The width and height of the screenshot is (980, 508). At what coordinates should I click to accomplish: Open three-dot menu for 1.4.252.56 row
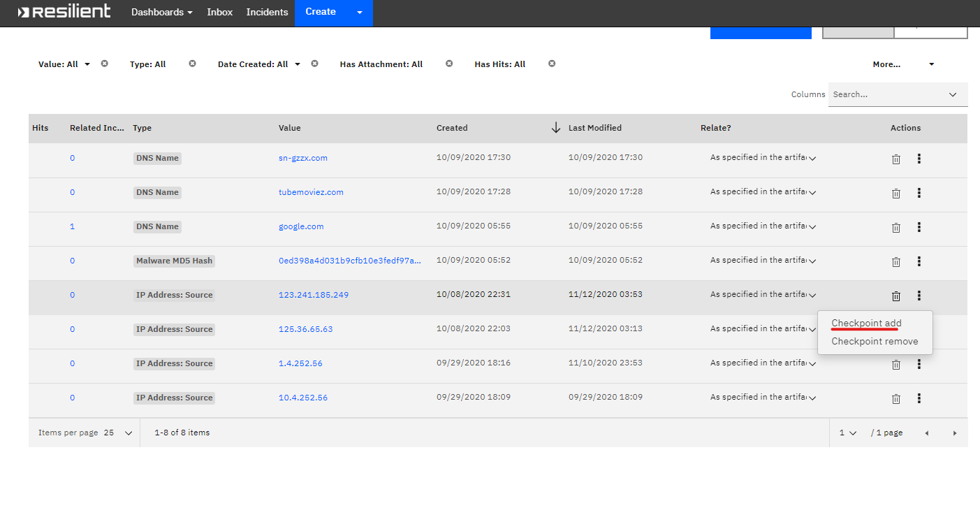(x=919, y=364)
